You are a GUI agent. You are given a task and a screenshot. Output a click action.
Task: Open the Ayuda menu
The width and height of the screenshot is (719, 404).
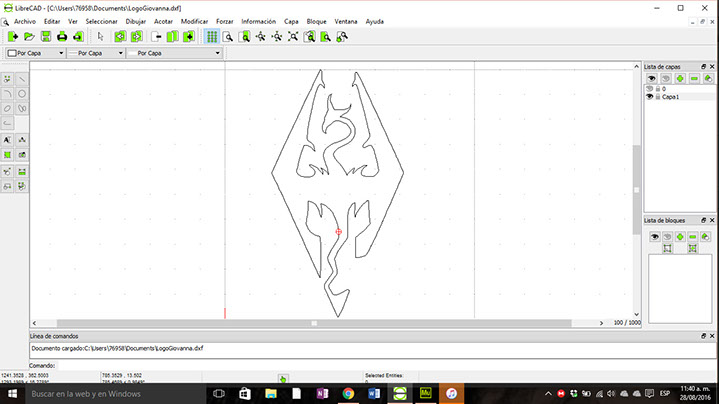pos(375,22)
